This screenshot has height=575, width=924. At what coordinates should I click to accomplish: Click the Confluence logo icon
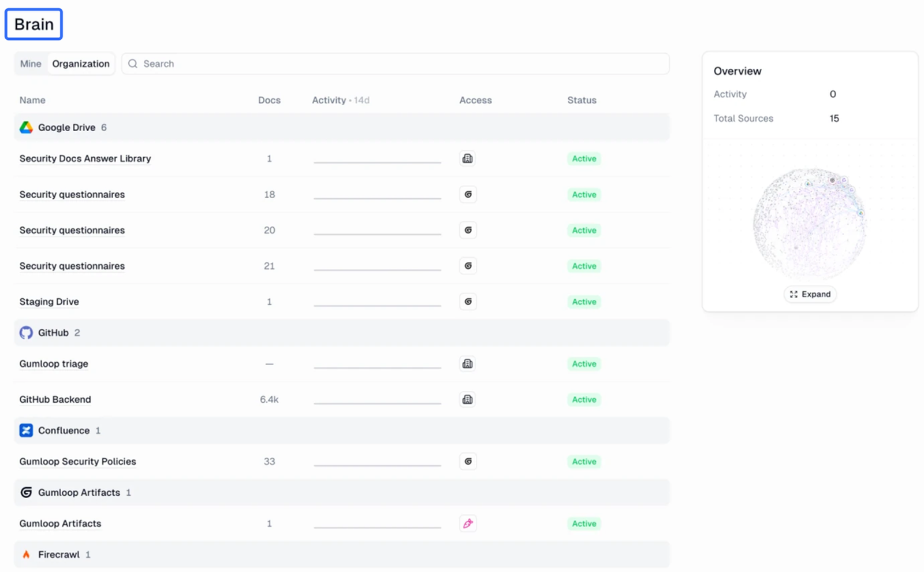(26, 431)
